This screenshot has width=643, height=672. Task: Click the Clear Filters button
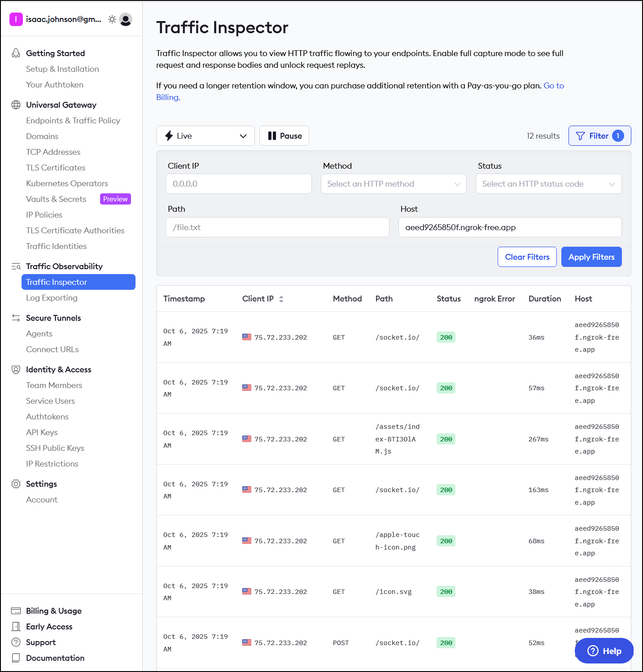click(x=527, y=257)
